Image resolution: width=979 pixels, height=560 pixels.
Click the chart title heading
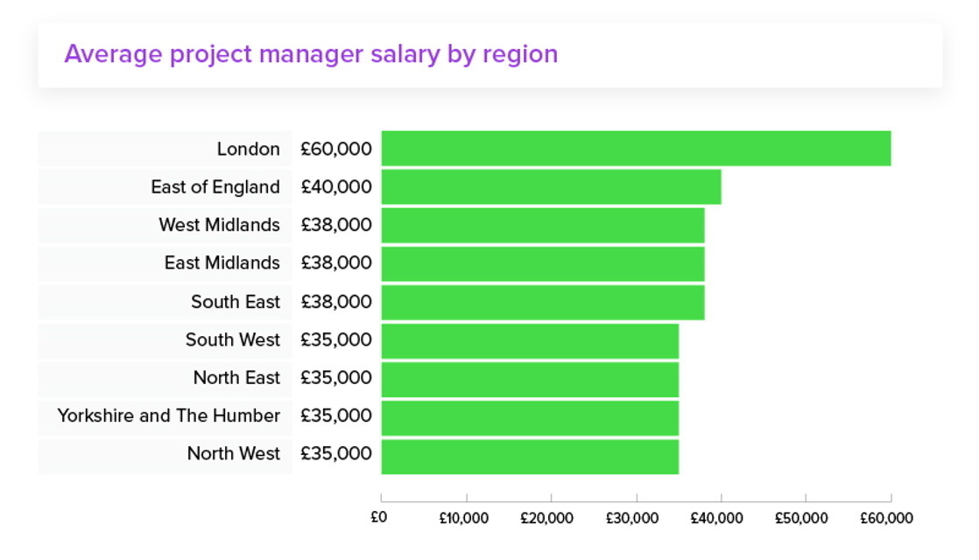tap(311, 54)
